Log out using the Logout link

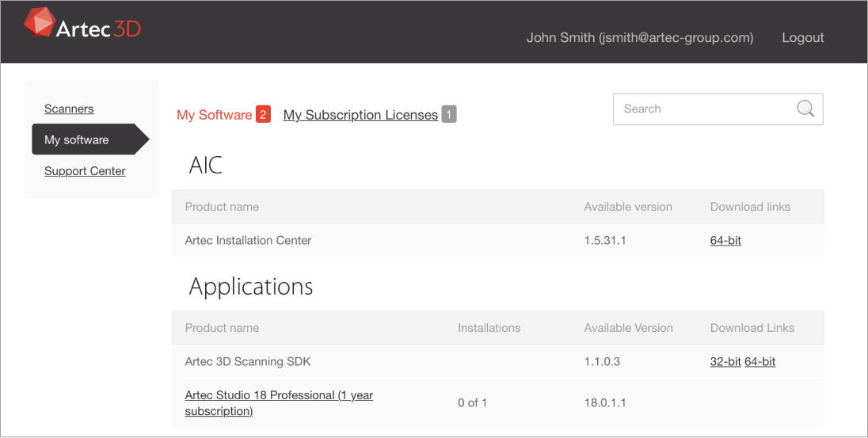pyautogui.click(x=803, y=38)
